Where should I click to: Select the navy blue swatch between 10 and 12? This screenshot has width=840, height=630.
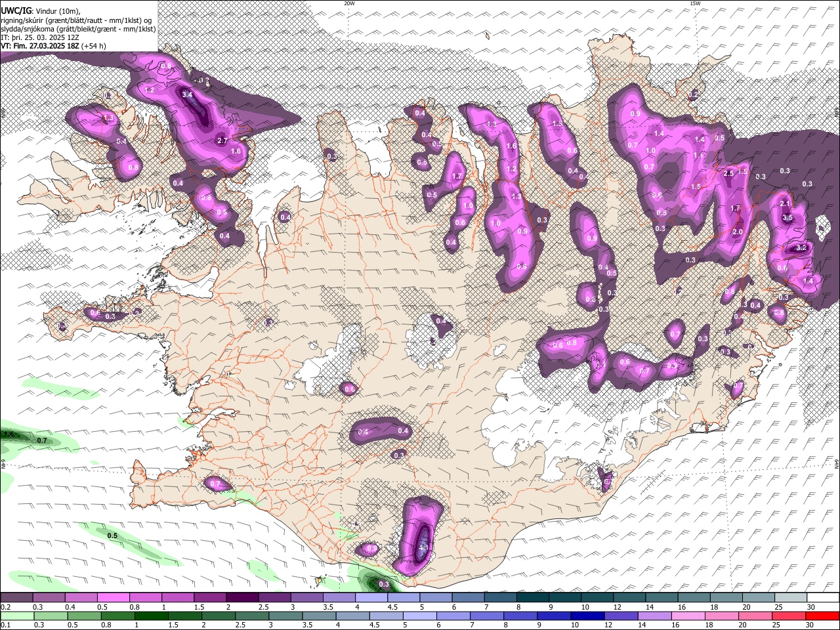click(x=587, y=616)
